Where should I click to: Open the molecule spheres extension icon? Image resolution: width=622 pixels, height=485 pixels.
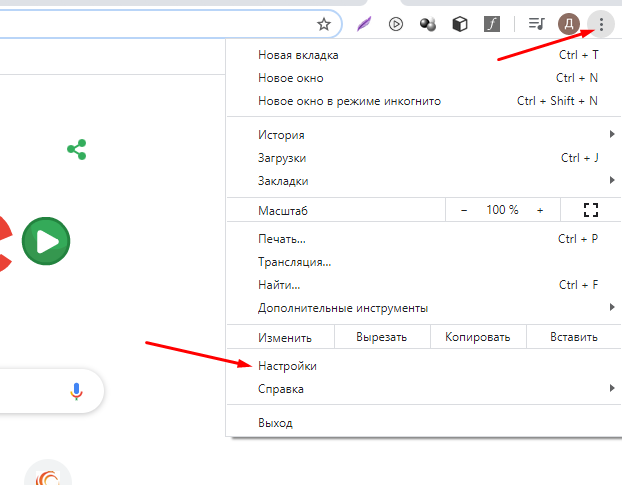click(x=428, y=24)
